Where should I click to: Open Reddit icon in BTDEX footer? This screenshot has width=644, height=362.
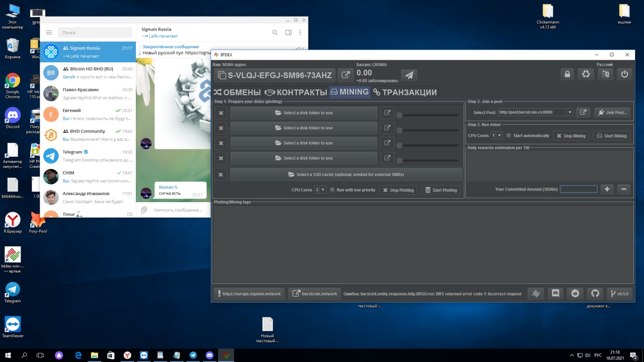pyautogui.click(x=575, y=294)
